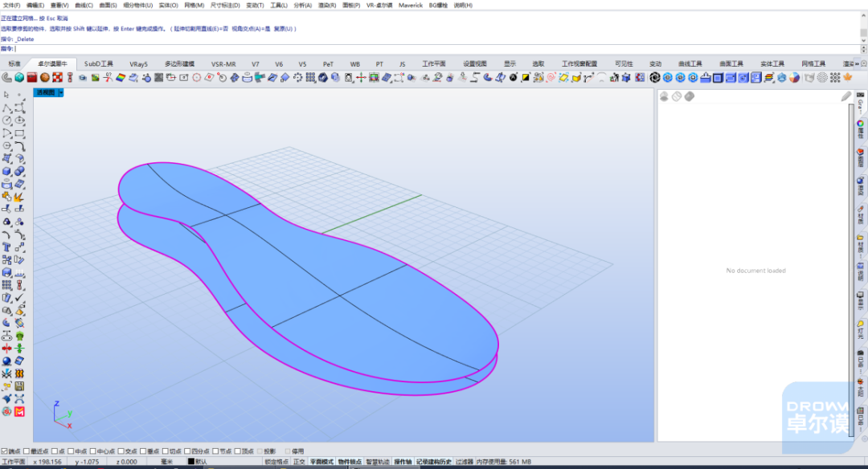Open the 实体(O) menu
The height and width of the screenshot is (469, 868).
point(168,5)
